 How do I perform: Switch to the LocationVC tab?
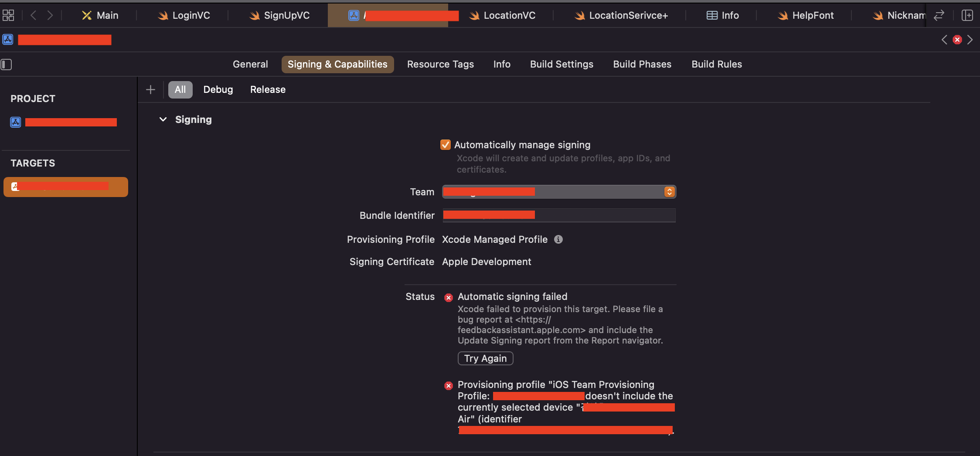pyautogui.click(x=502, y=15)
